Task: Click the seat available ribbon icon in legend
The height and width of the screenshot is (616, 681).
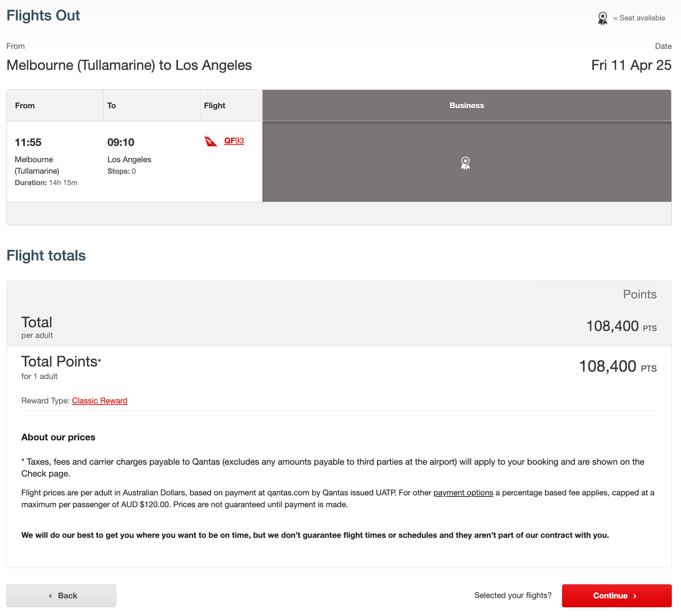Action: tap(602, 18)
